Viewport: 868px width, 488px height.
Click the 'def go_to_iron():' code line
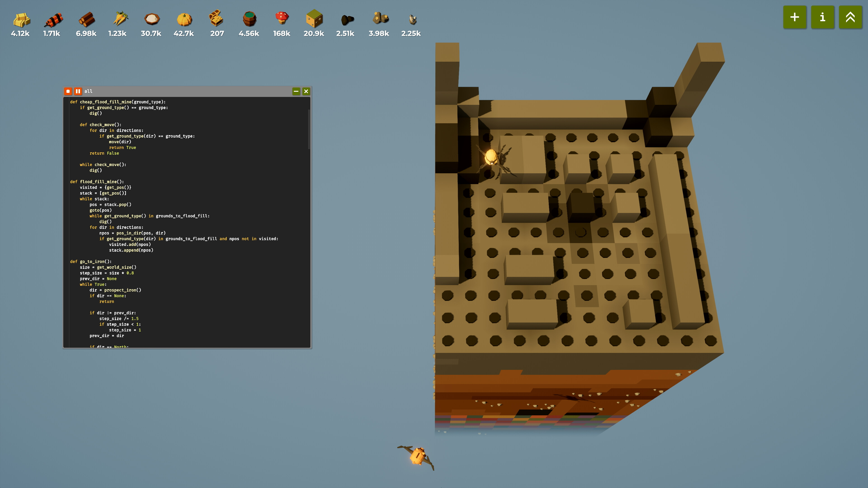[x=91, y=262]
